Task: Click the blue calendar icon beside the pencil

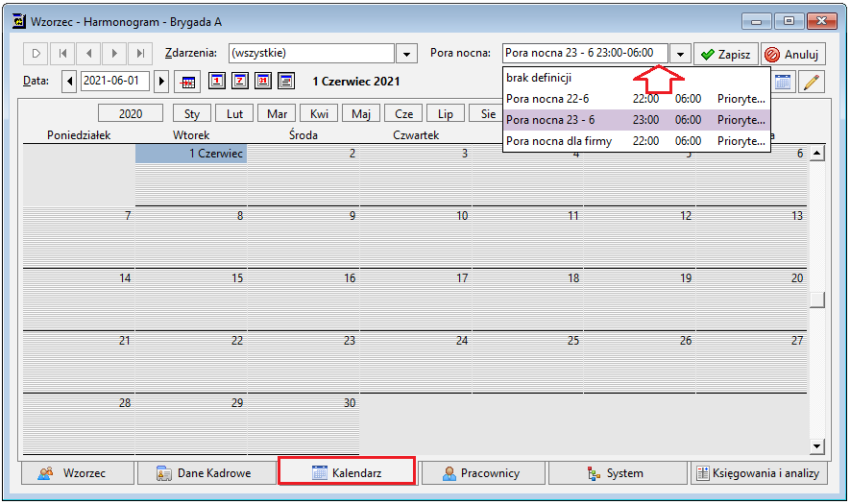Action: click(782, 82)
